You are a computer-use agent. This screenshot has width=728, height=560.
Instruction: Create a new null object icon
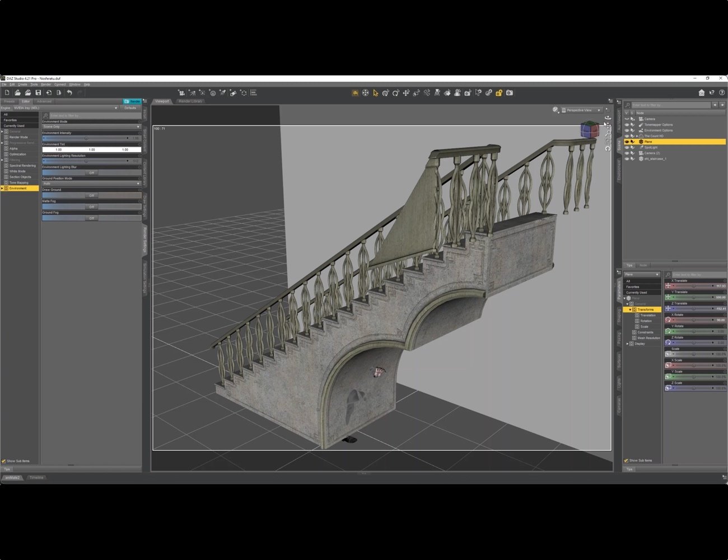coord(244,93)
